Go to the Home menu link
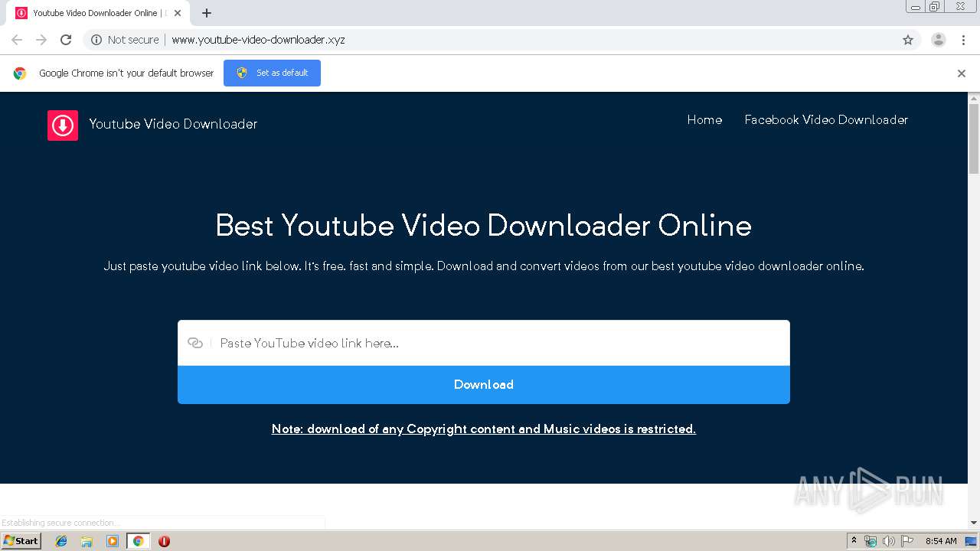Viewport: 980px width, 551px height. [x=704, y=119]
